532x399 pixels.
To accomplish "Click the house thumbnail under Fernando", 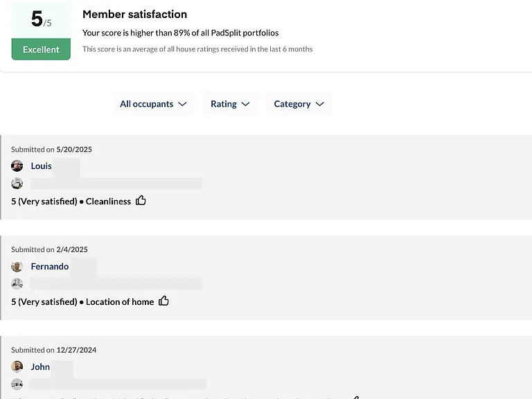I will (17, 283).
